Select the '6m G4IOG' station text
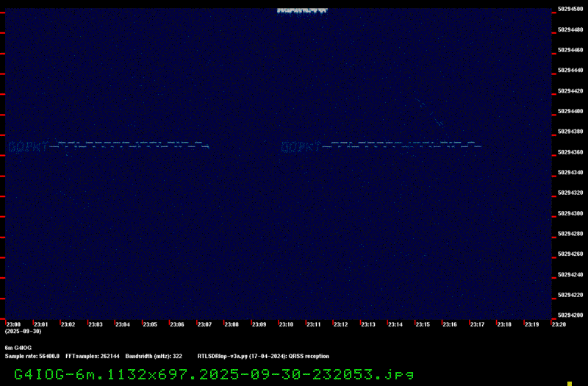 [18, 348]
